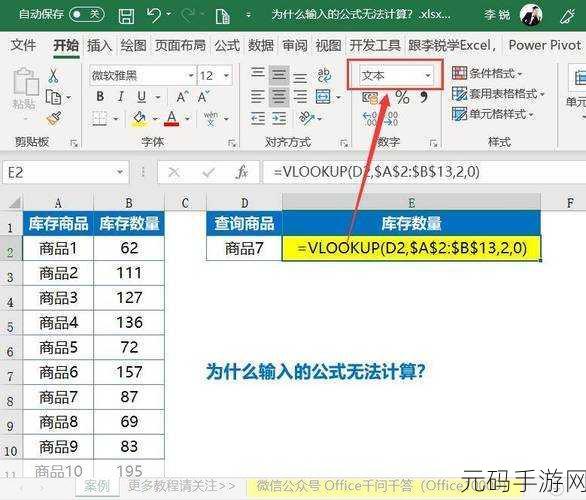
Task: Click Merge and Center icon
Action: 323,97
